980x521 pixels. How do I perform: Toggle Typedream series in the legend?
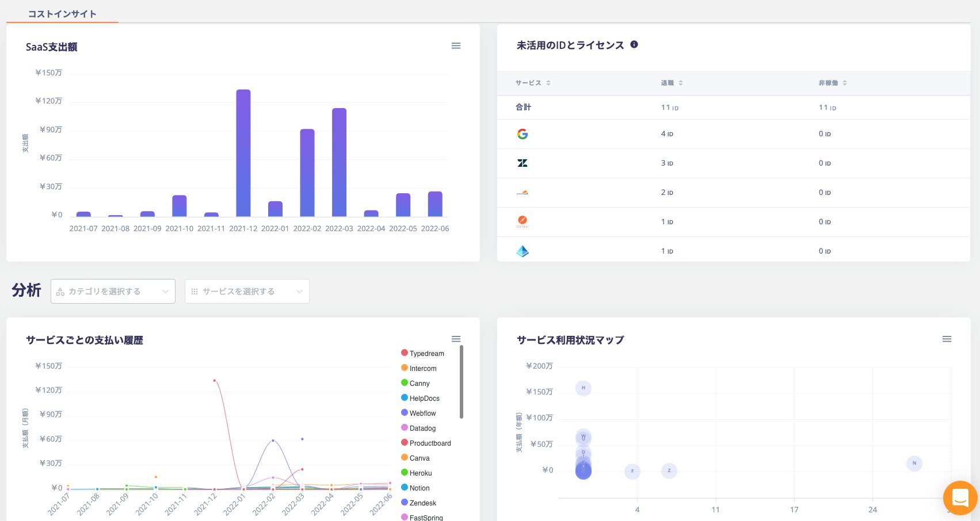click(x=423, y=353)
